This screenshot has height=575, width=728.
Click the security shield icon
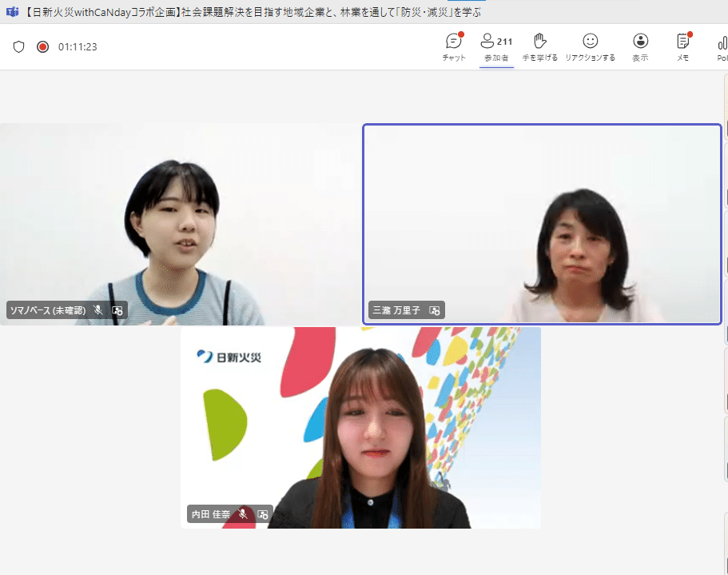coord(18,46)
